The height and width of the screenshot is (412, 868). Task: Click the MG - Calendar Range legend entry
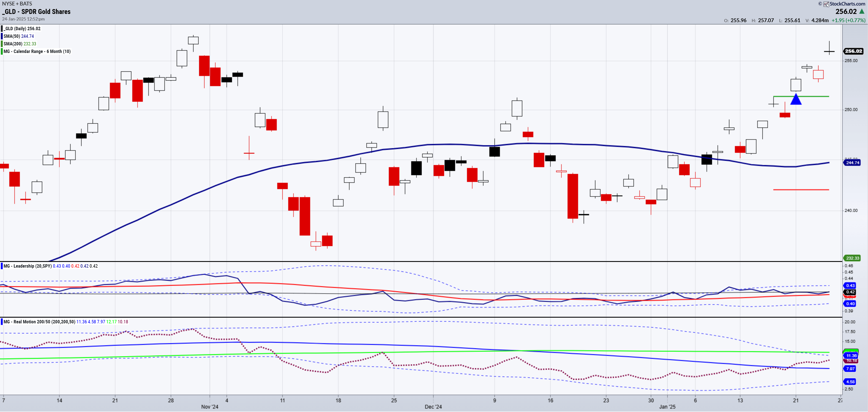tap(37, 51)
